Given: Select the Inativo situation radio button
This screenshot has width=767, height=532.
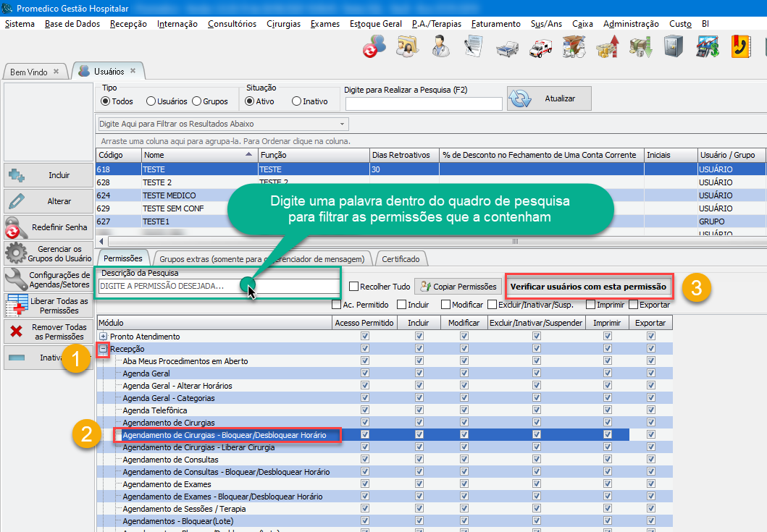Looking at the screenshot, I should coord(296,101).
